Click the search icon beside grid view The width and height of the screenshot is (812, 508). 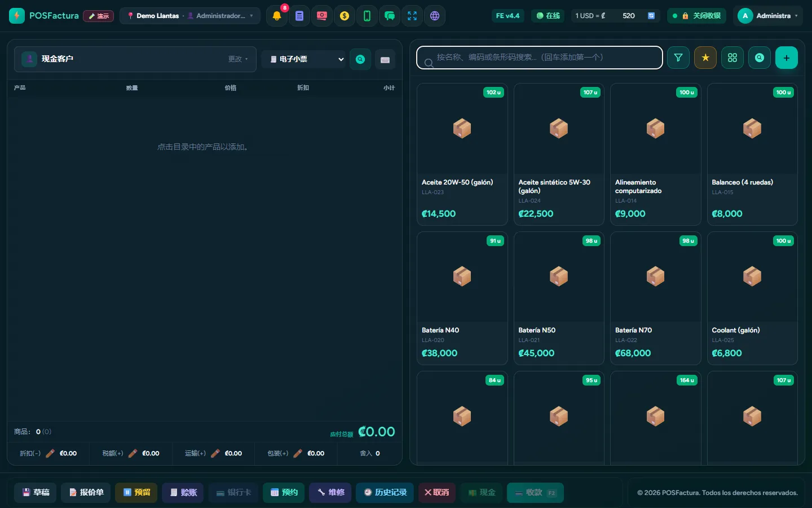760,58
